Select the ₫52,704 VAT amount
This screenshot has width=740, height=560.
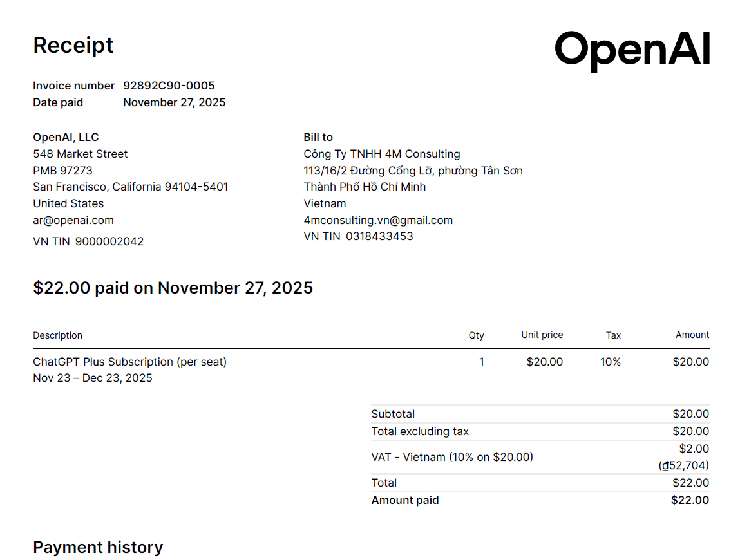point(684,465)
